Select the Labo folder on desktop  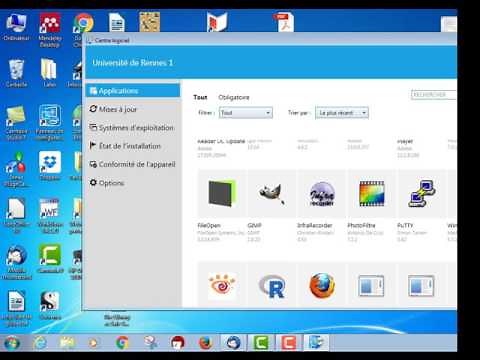[x=49, y=73]
